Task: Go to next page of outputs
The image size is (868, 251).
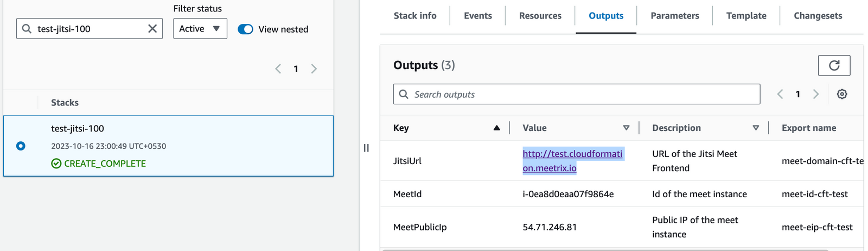Action: click(815, 94)
